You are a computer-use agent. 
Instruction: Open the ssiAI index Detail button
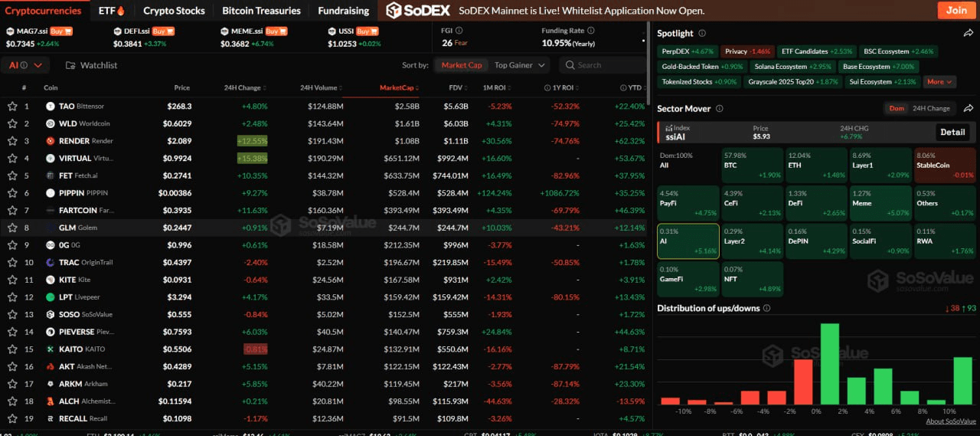(x=952, y=132)
